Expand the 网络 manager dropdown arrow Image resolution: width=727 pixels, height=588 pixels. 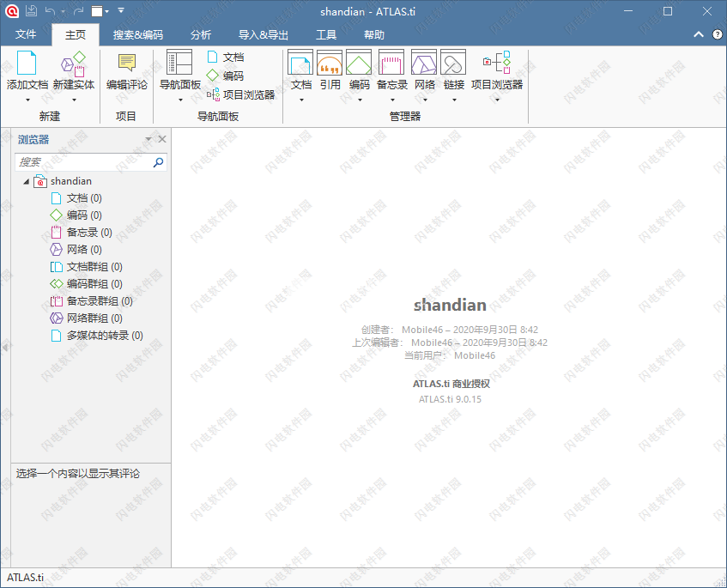425,100
